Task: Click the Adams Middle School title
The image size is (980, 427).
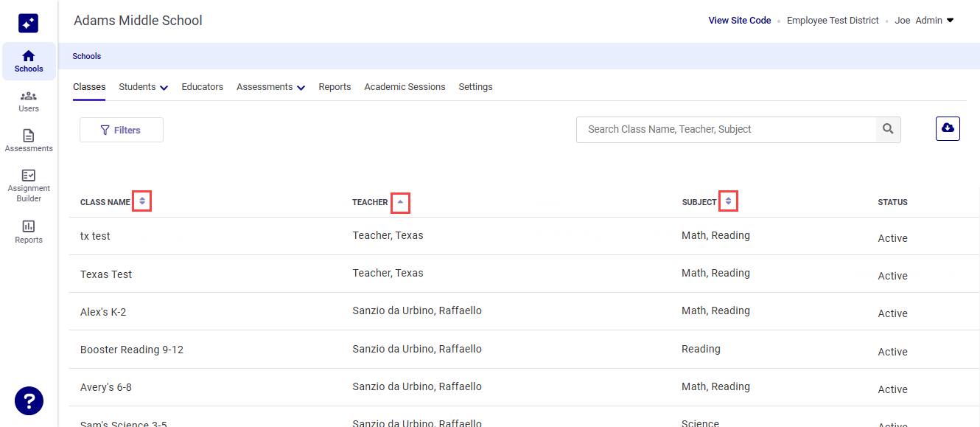Action: point(138,21)
